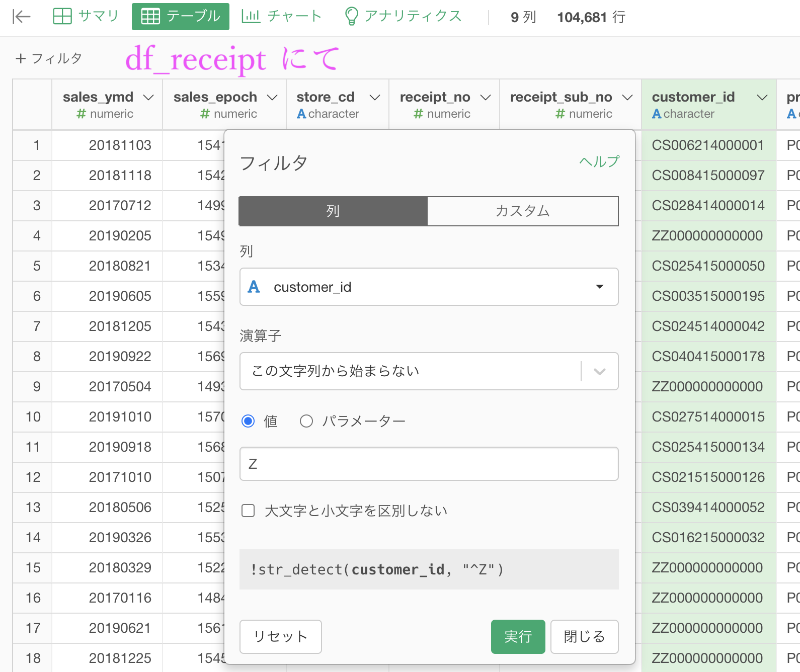Click cell CS028414000014

(x=708, y=206)
